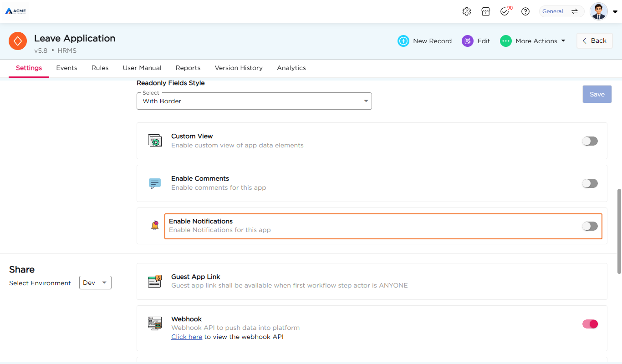The image size is (622, 364).
Task: Click the Custom View gear icon
Action: pos(155,141)
